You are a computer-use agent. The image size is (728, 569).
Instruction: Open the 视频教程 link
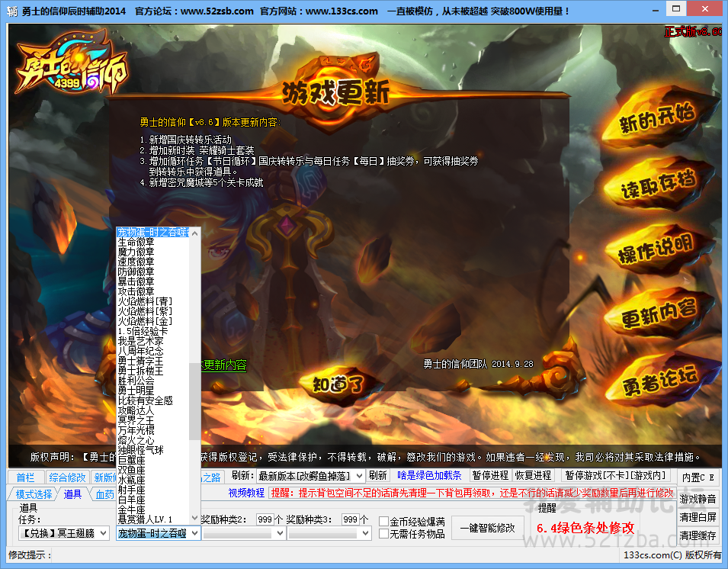pos(246,493)
